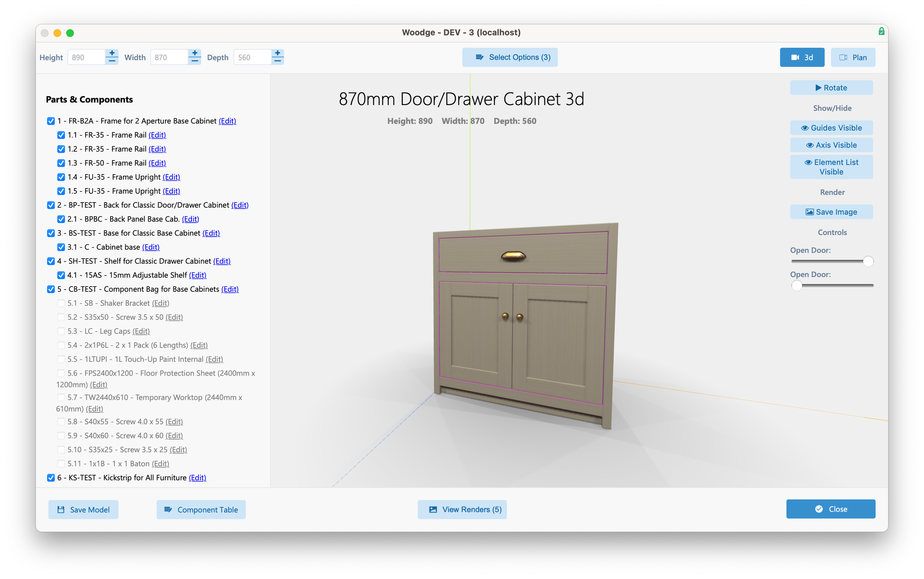
Task: Click Edit link for FR-B2A Frame
Action: (x=227, y=121)
